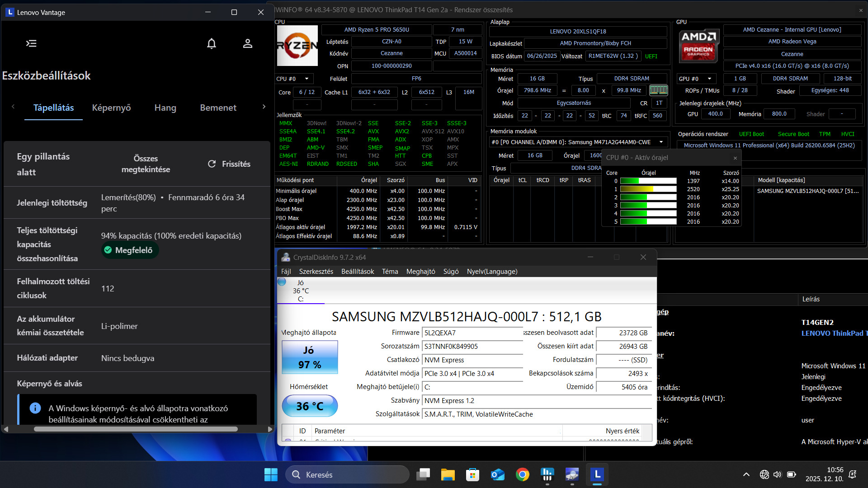Viewport: 868px width, 488px height.
Task: Click the blue drive health status circle
Action: [282, 282]
